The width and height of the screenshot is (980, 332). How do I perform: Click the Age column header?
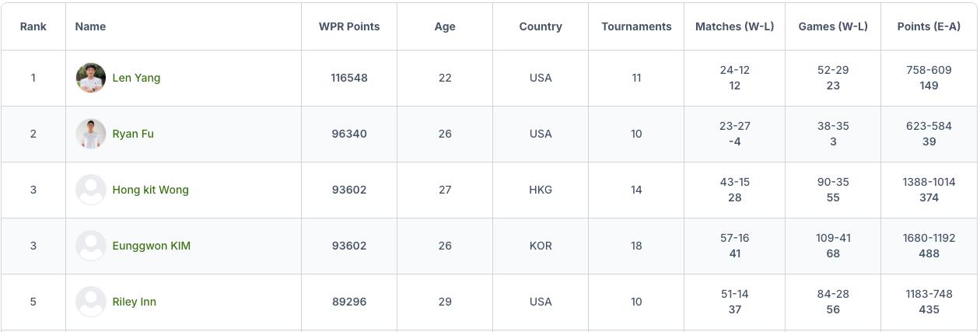445,26
